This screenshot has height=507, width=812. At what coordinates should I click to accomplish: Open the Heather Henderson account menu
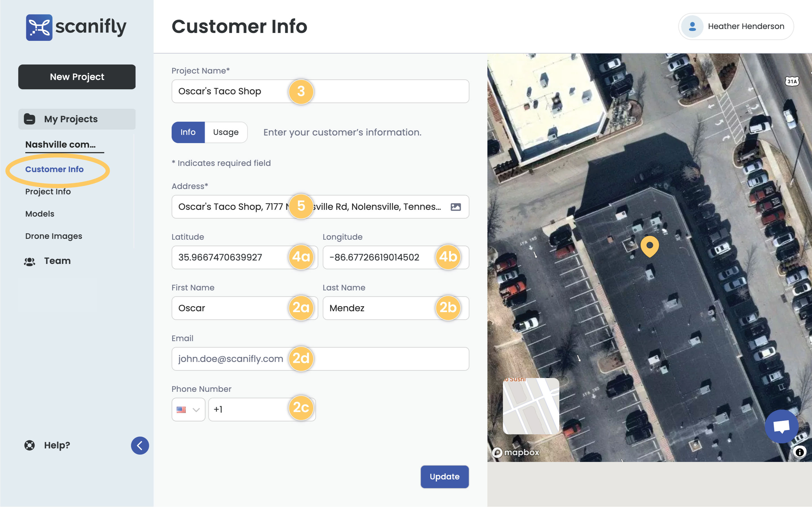tap(745, 26)
